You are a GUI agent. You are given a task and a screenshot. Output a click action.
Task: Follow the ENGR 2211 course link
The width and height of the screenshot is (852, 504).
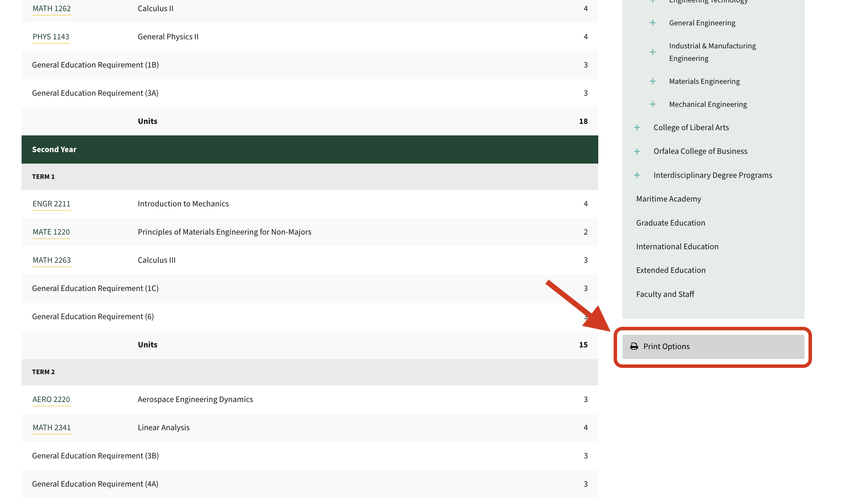point(52,204)
